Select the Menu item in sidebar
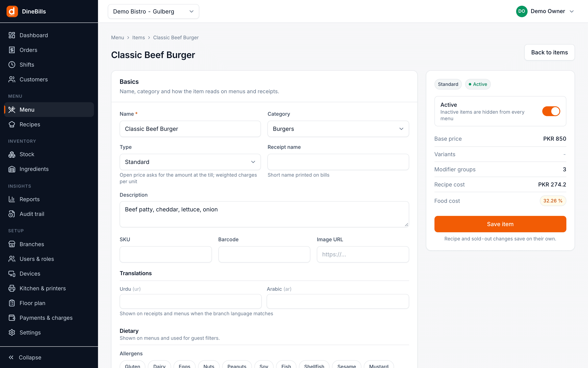This screenshot has width=588, height=368. click(49, 110)
